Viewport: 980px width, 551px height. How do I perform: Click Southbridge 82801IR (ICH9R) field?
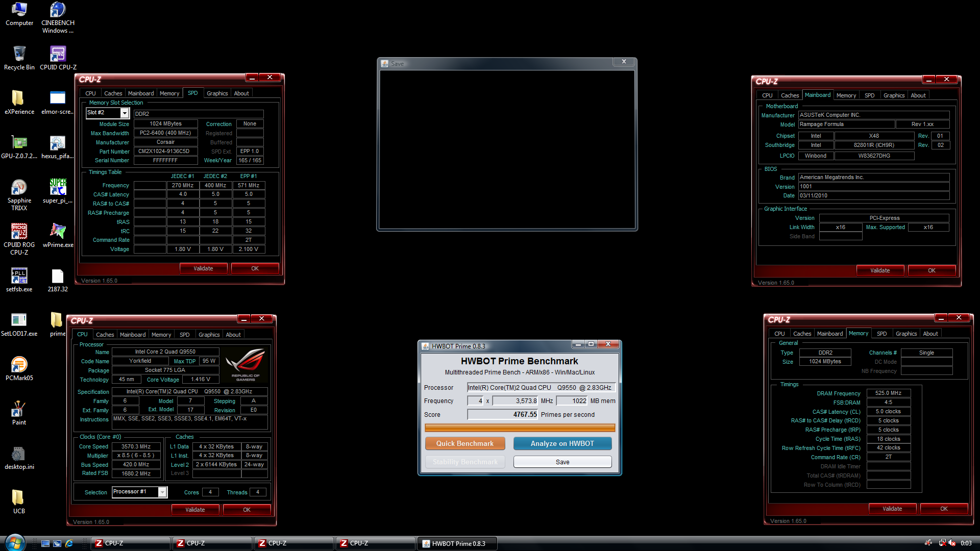[x=874, y=145]
